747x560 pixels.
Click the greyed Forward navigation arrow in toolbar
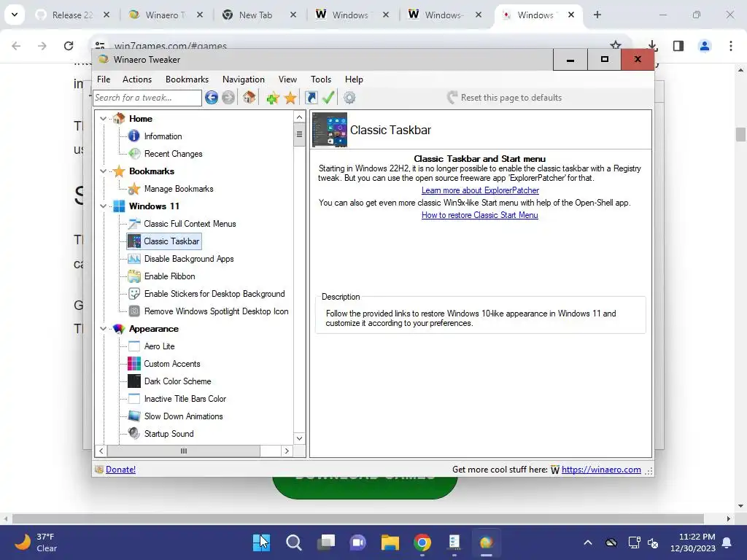[228, 98]
